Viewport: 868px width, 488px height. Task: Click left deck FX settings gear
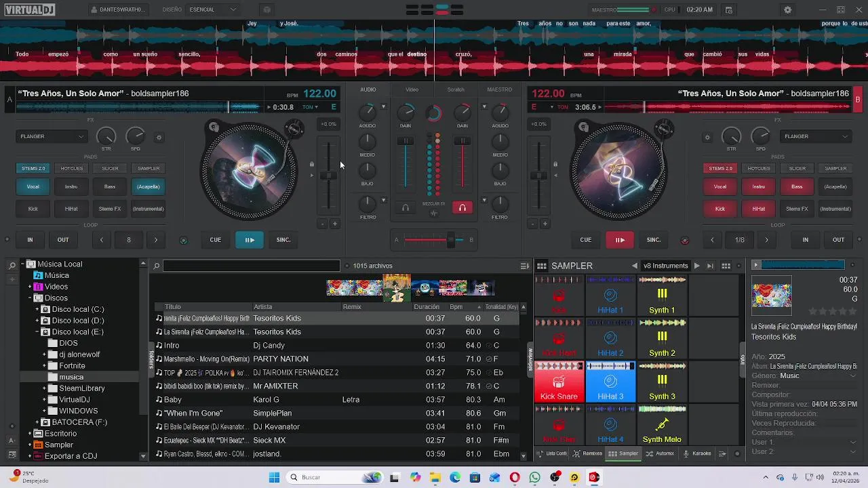[x=159, y=137]
